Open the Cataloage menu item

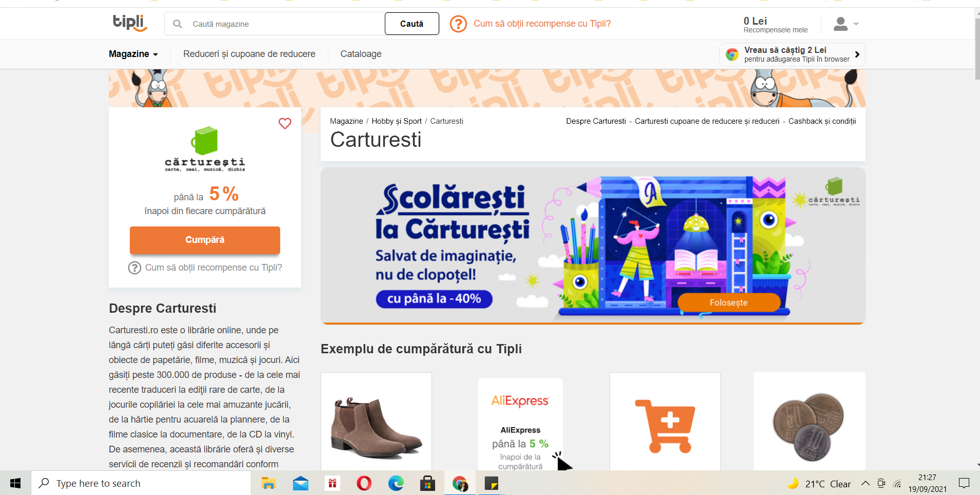361,54
